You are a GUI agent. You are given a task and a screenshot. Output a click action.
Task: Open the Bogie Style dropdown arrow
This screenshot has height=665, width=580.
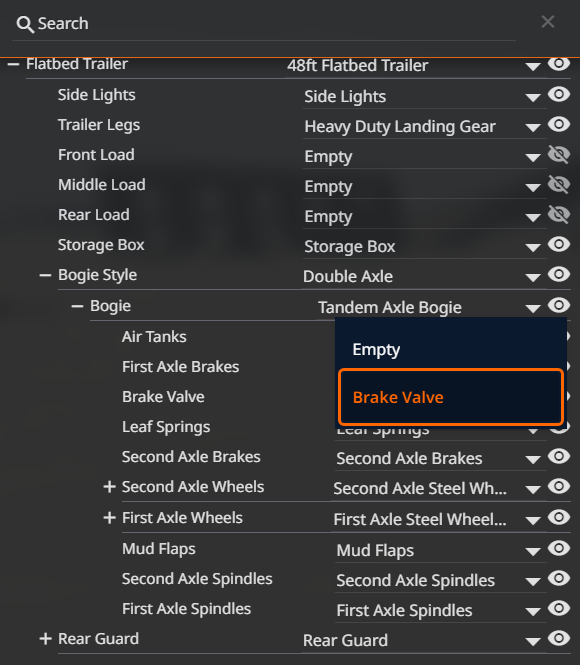click(533, 277)
